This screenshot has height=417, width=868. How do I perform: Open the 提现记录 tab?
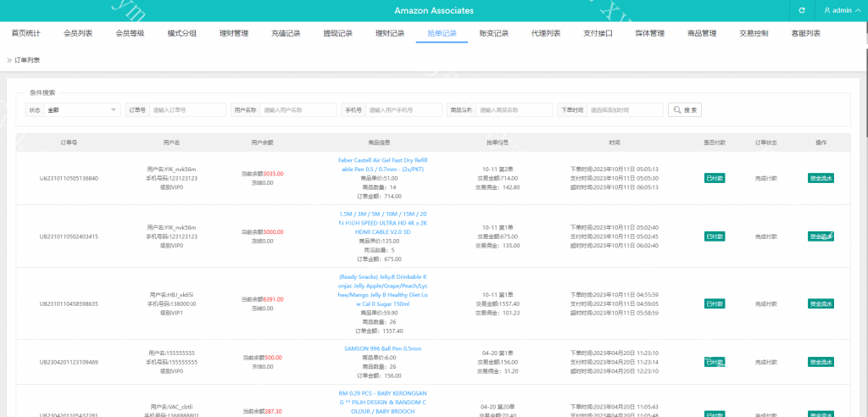click(338, 33)
